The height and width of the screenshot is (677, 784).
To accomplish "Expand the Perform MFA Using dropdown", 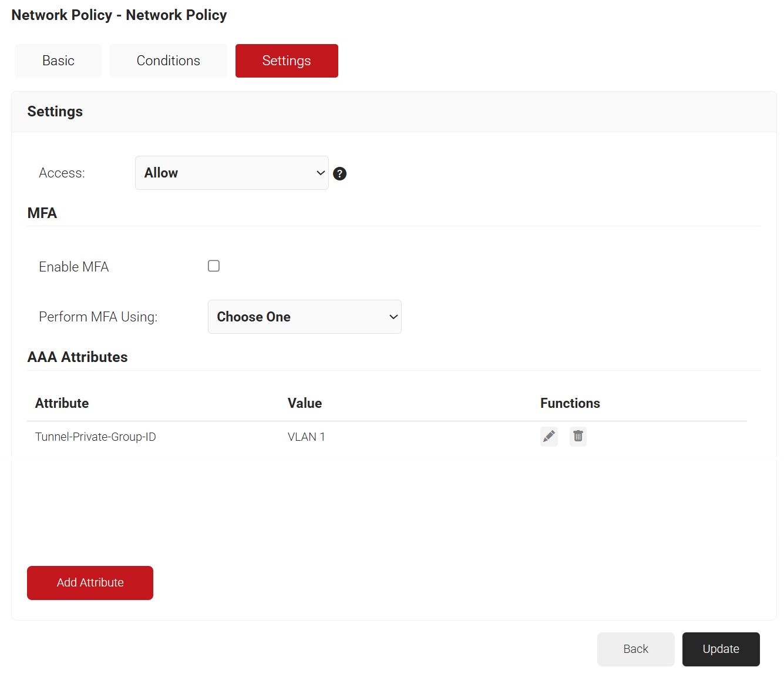I will [304, 317].
